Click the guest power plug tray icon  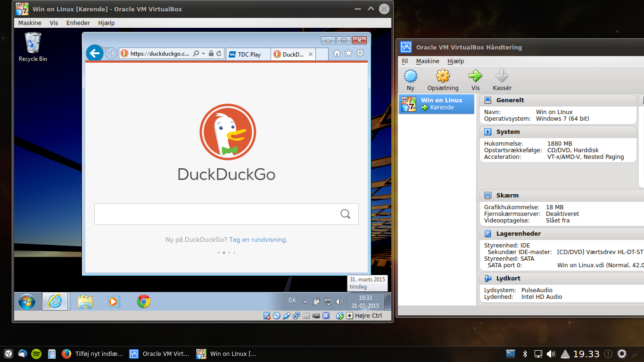(317, 302)
